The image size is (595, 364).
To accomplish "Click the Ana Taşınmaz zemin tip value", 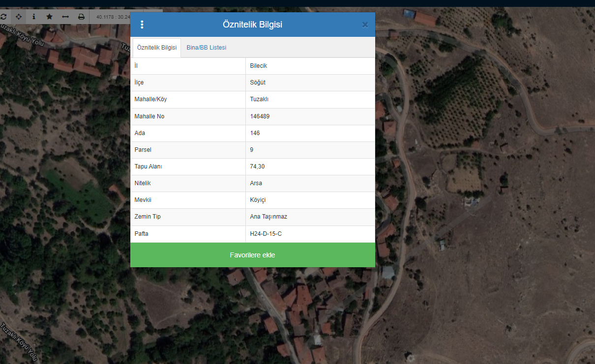I will (268, 217).
